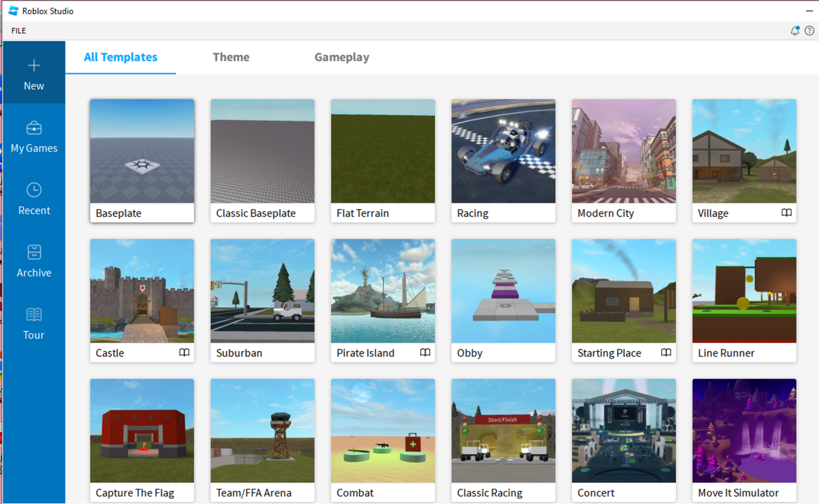Click the Classic Racing label text
Screen dimensions: 819x504
(x=489, y=493)
